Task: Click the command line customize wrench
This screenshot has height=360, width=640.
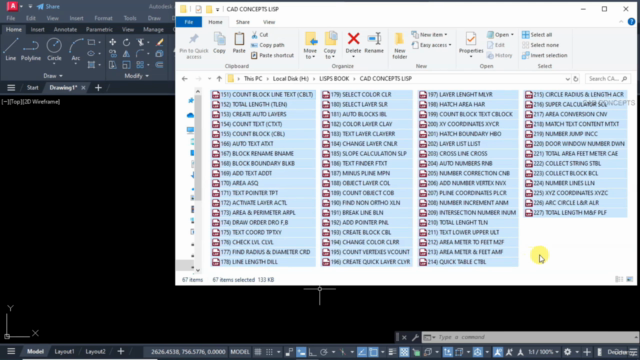Action: (415, 337)
